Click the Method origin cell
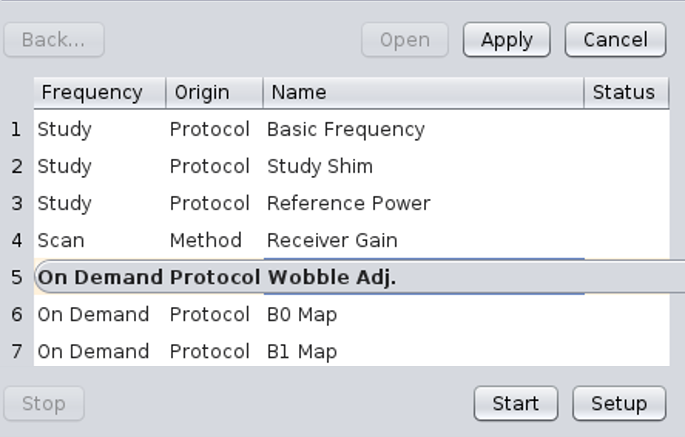The height and width of the screenshot is (437, 685). 205,241
